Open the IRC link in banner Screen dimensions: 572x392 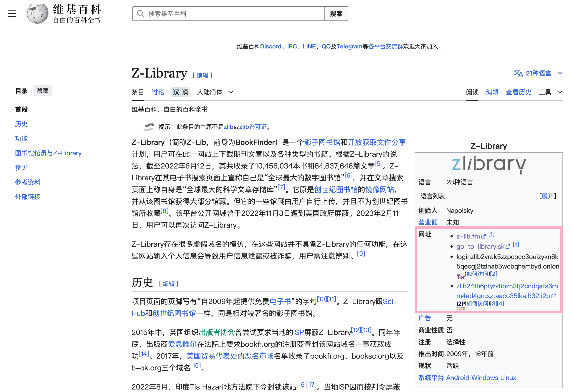pos(292,46)
